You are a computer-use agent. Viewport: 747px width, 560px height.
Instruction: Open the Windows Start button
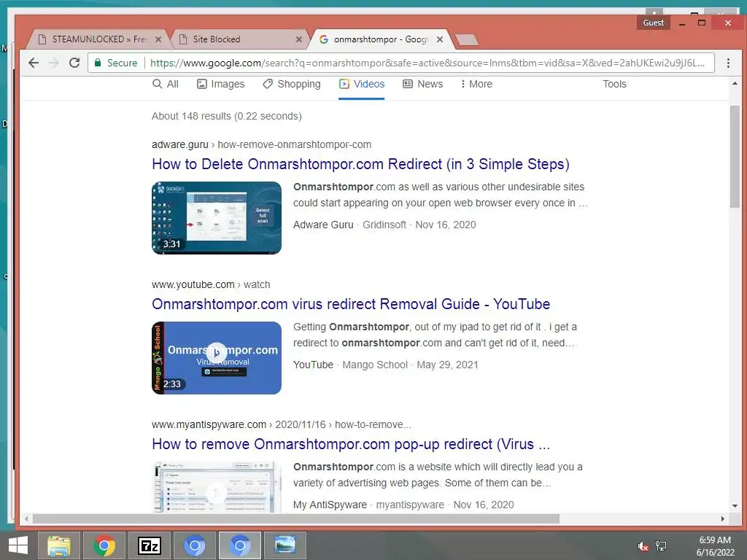18,545
